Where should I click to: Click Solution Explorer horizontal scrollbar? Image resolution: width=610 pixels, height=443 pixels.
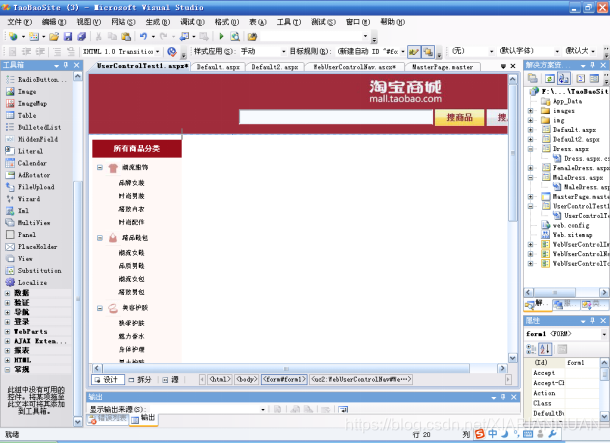[x=554, y=292]
